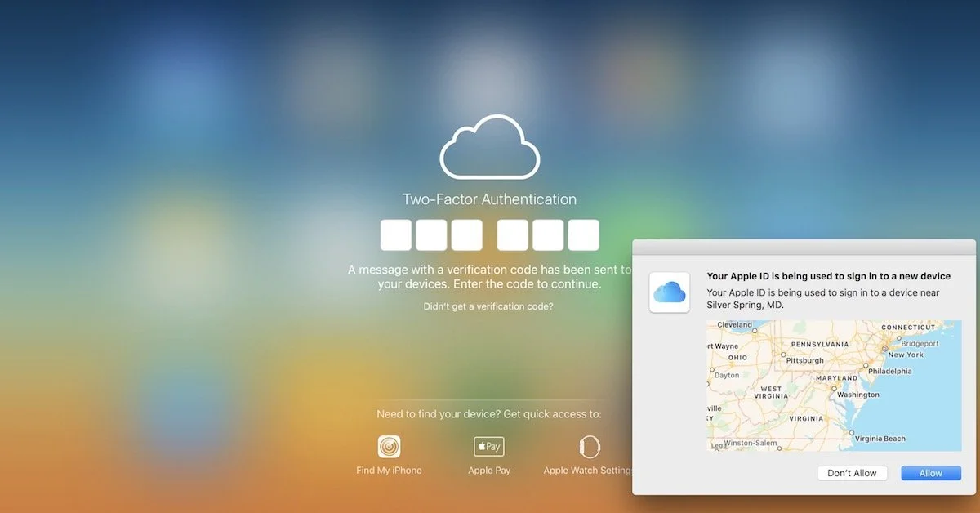Click Virginia Beach on the map

(x=880, y=439)
